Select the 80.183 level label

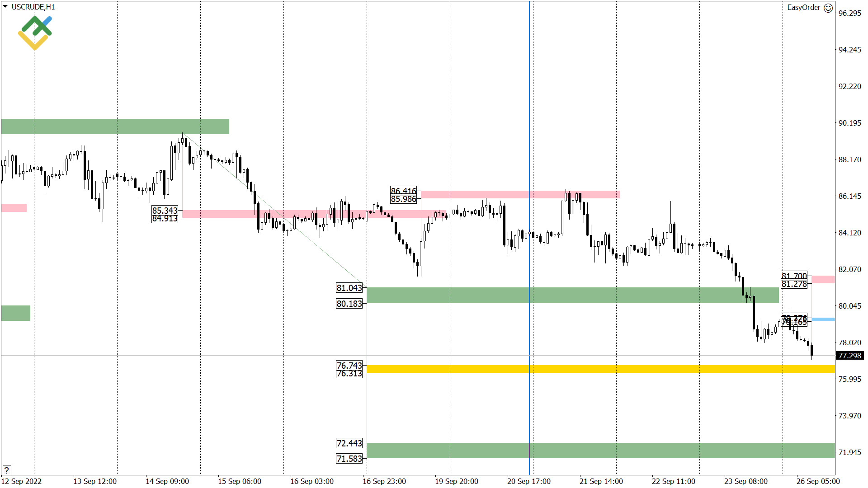[349, 304]
